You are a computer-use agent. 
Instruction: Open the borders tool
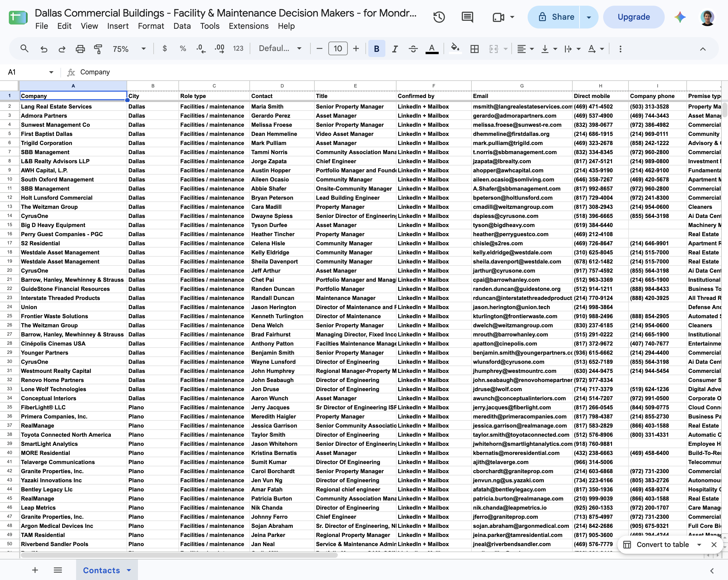(474, 49)
